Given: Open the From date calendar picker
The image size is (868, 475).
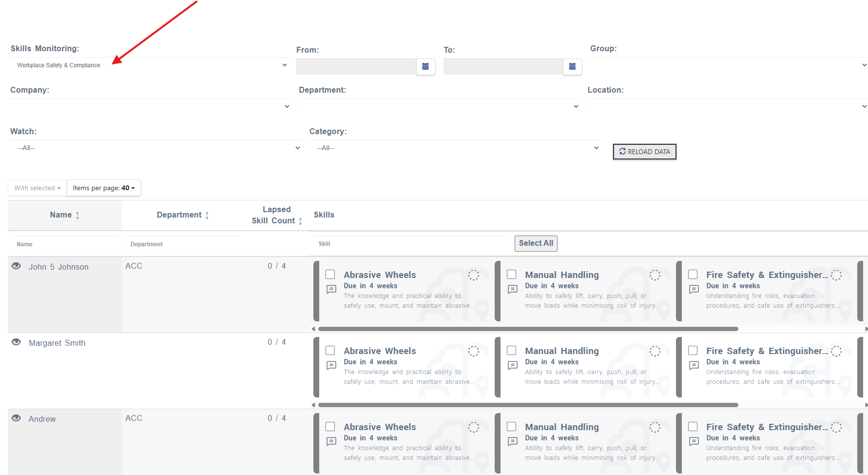Looking at the screenshot, I should (425, 67).
